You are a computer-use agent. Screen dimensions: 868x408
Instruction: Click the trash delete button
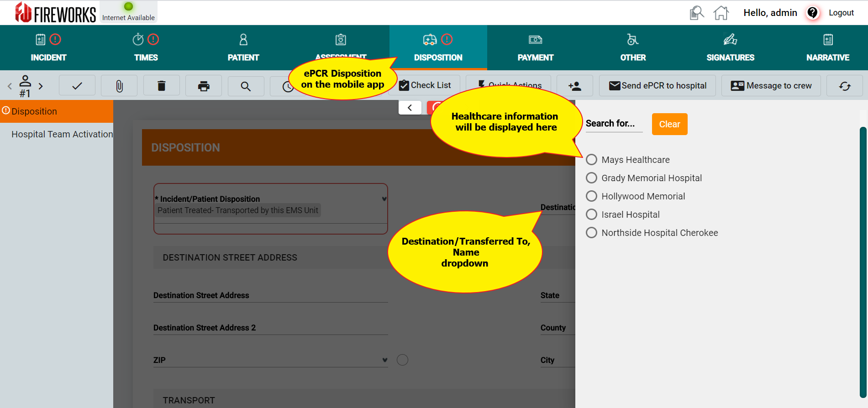click(x=161, y=85)
